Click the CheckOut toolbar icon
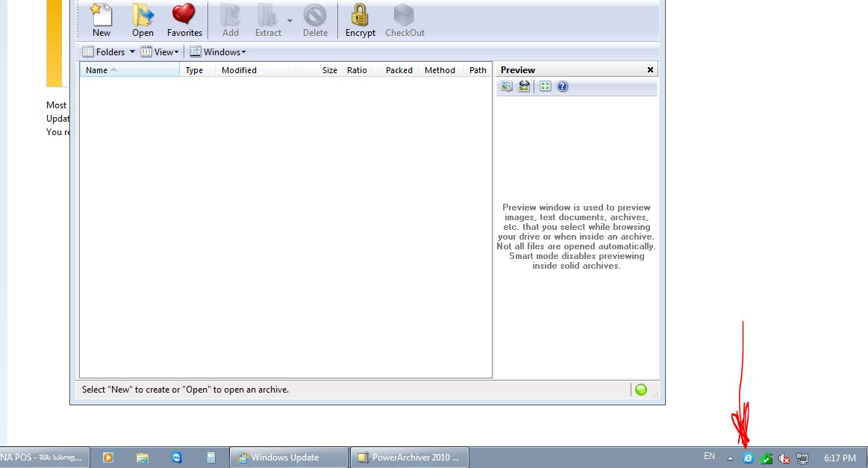 click(405, 20)
